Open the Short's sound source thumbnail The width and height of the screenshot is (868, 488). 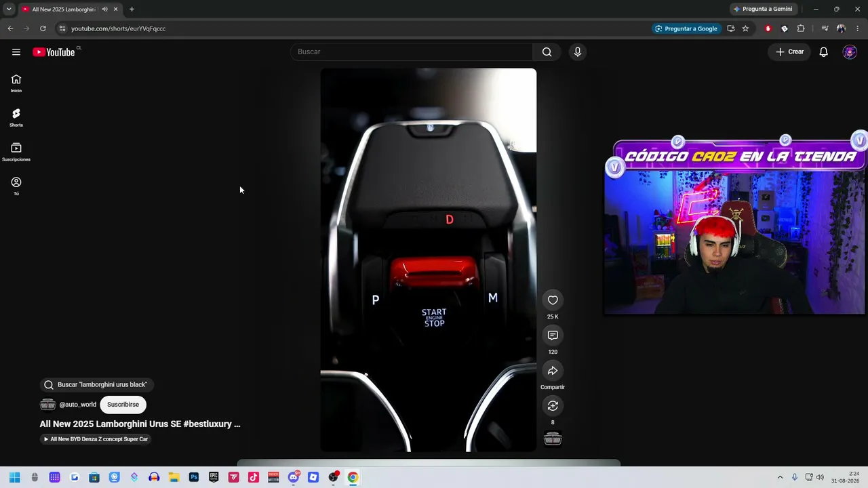point(553,440)
